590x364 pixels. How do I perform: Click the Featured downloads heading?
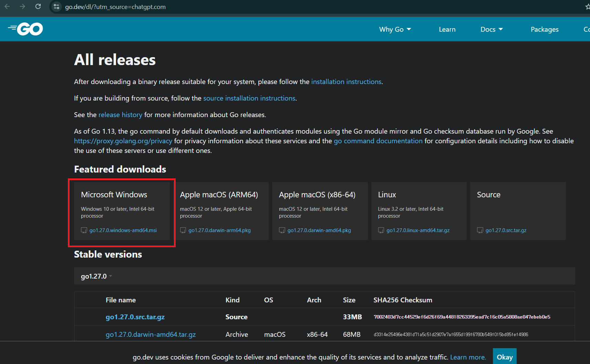[x=120, y=169]
